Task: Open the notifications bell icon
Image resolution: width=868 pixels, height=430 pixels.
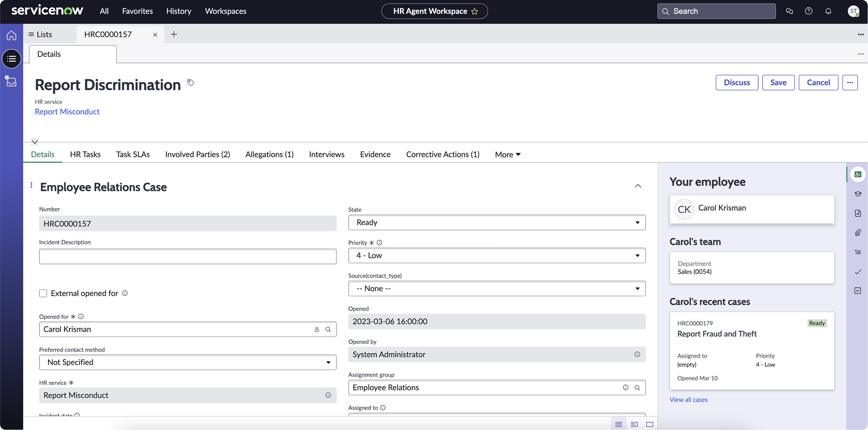Action: (828, 11)
